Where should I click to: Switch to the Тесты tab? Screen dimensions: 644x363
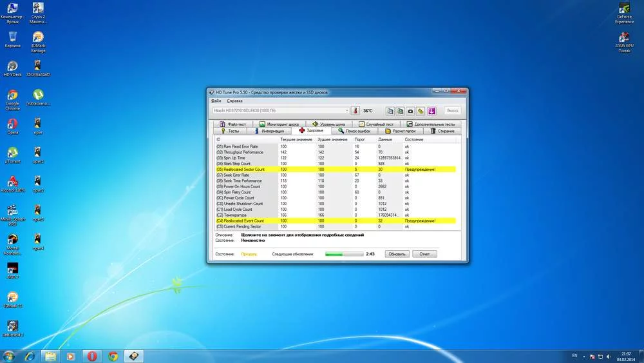230,131
